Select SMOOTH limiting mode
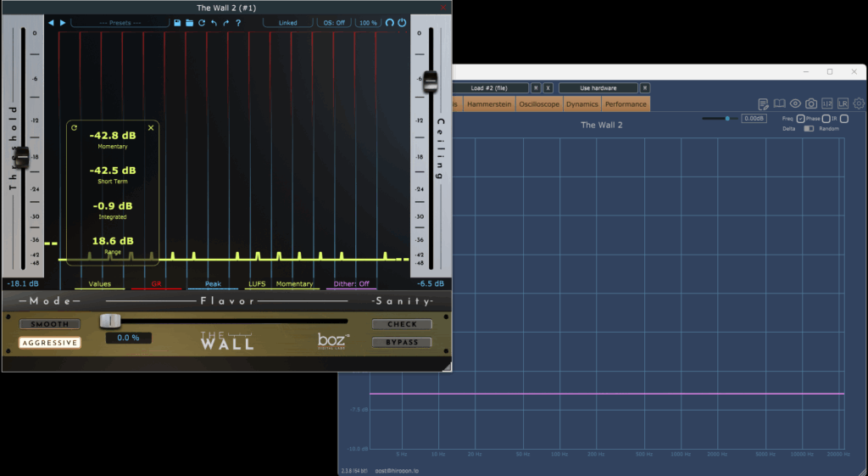This screenshot has height=476, width=868. 50,324
